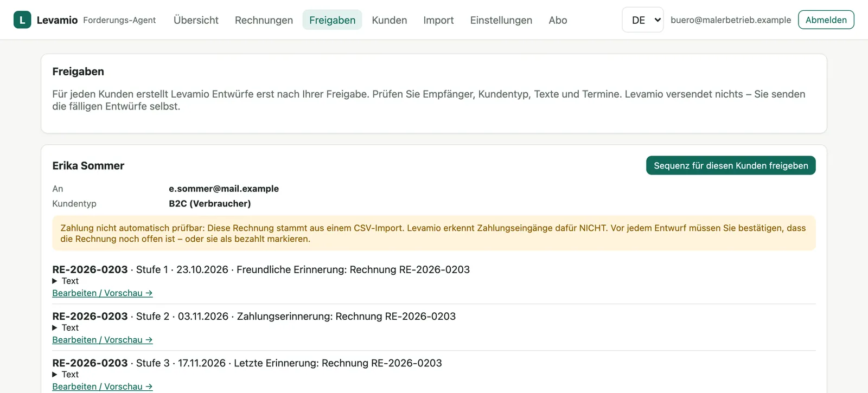Expand the Text disclosure for Stufe 1

tap(66, 281)
